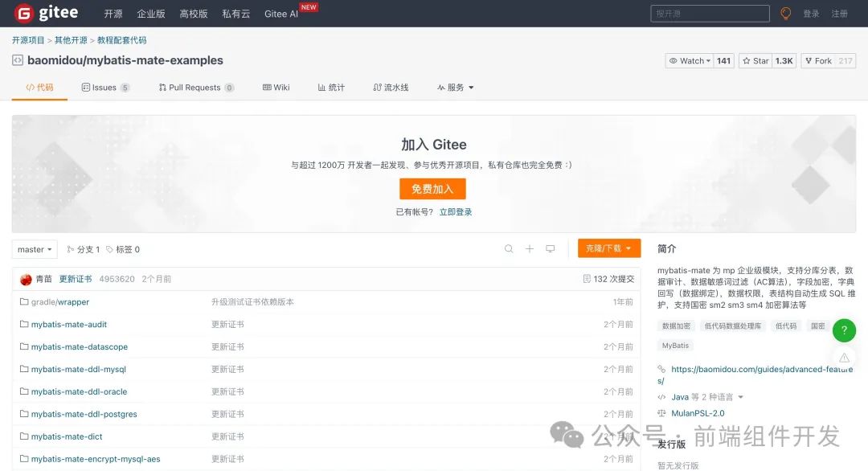Click the commits icon beside 132 次提交
Viewport: 868px width, 471px height.
(587, 278)
